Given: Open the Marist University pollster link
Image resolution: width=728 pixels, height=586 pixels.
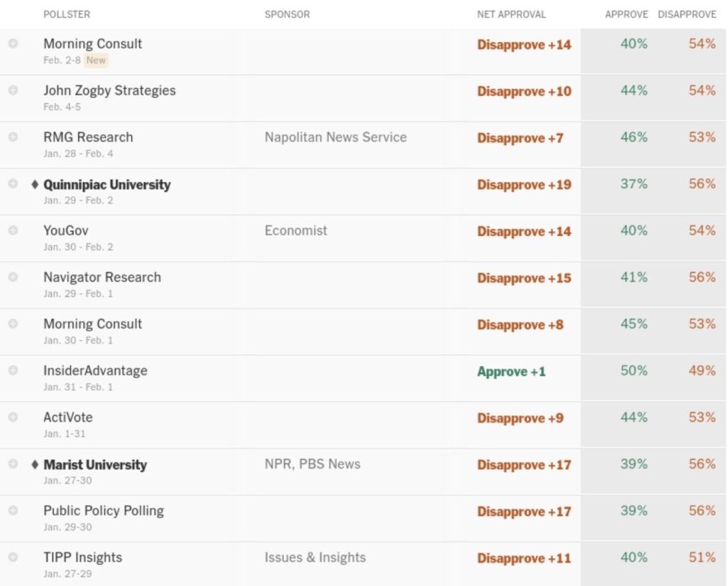Looking at the screenshot, I should click(95, 465).
